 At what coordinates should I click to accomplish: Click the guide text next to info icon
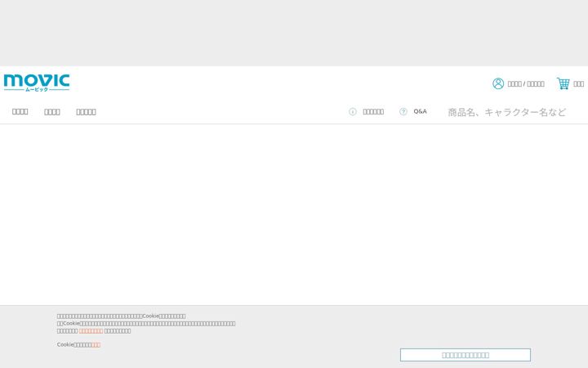[x=373, y=111]
